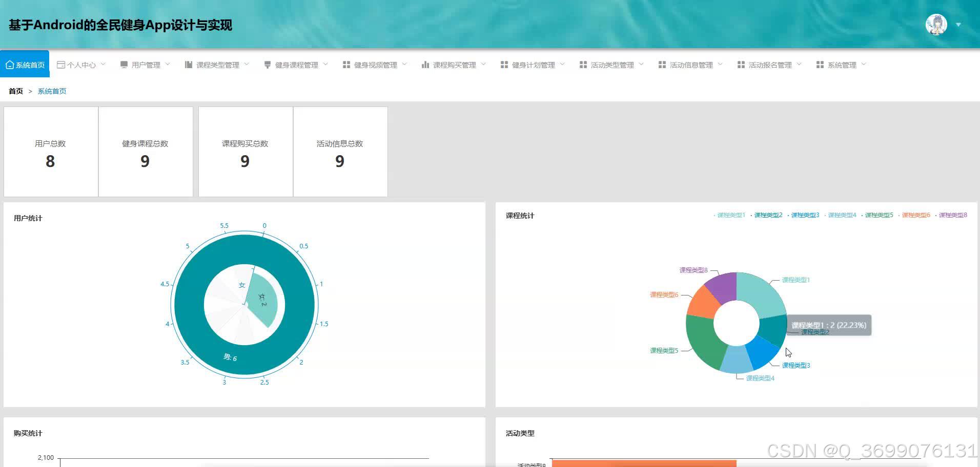980x467 pixels.
Task: Expand the 健身计划管理 chevron
Action: 562,64
